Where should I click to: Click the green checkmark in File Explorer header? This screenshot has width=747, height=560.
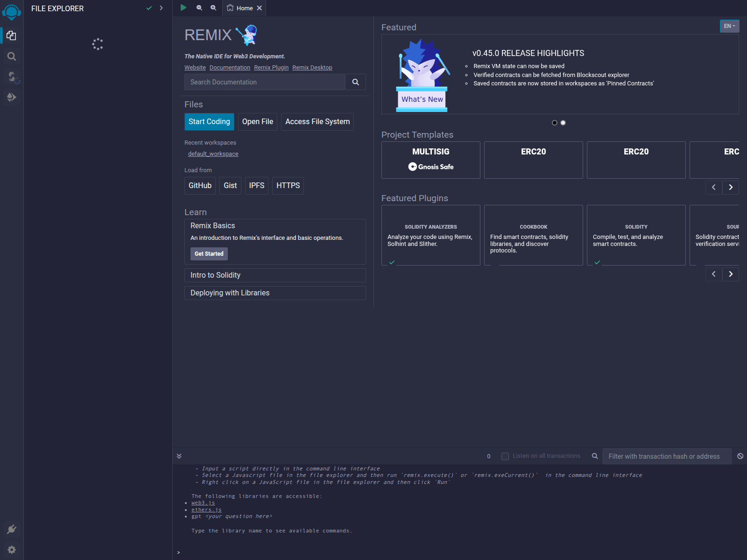coord(149,8)
